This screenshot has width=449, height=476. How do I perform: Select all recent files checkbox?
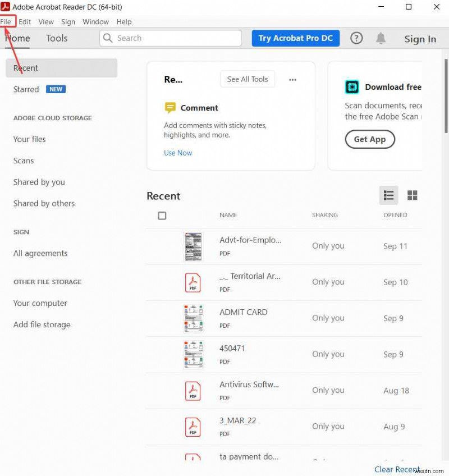point(162,216)
